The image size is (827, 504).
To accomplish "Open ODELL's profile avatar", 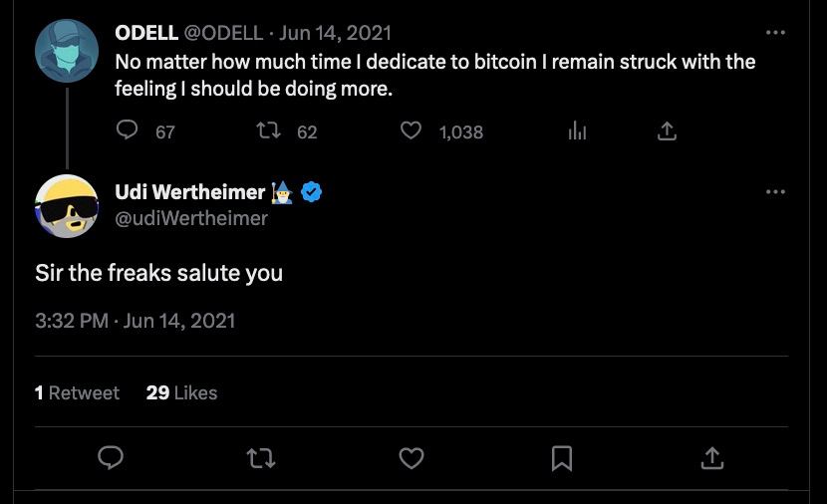I will 67,51.
